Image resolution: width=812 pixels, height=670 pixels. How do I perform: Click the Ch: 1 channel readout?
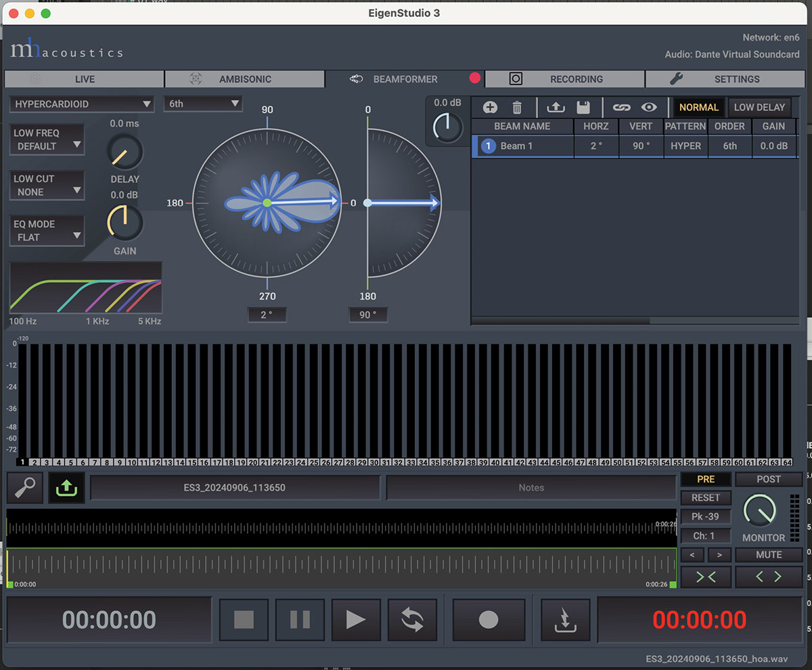click(706, 536)
